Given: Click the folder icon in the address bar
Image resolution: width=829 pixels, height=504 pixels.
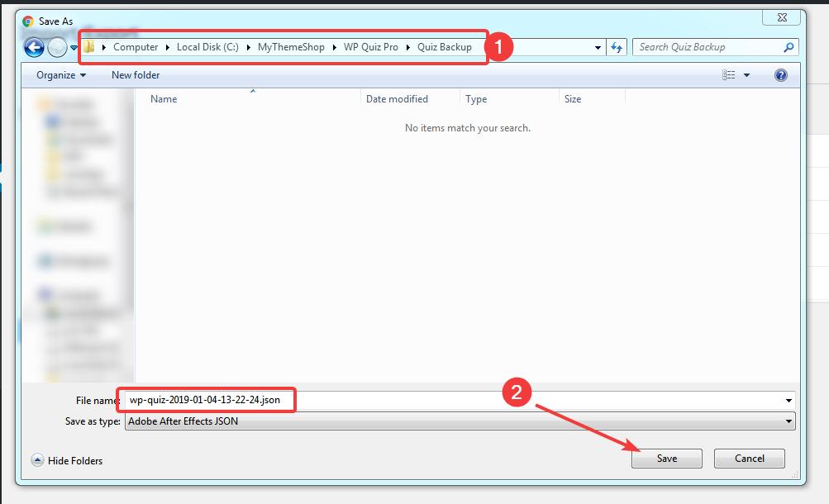Looking at the screenshot, I should 88,47.
